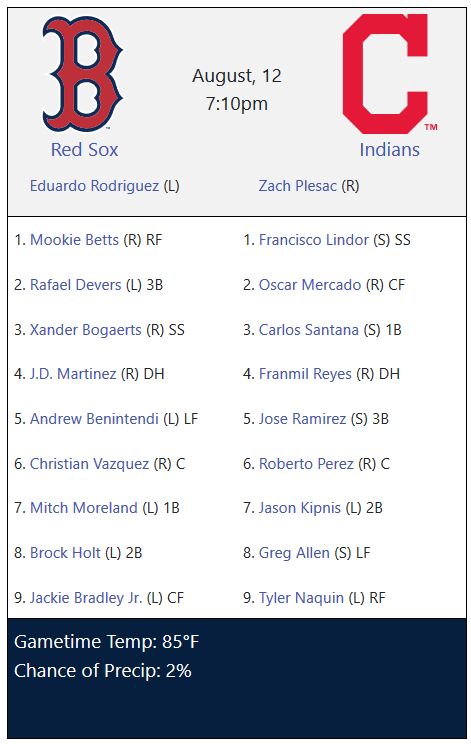
Task: Open the Indians team link
Action: 389,150
